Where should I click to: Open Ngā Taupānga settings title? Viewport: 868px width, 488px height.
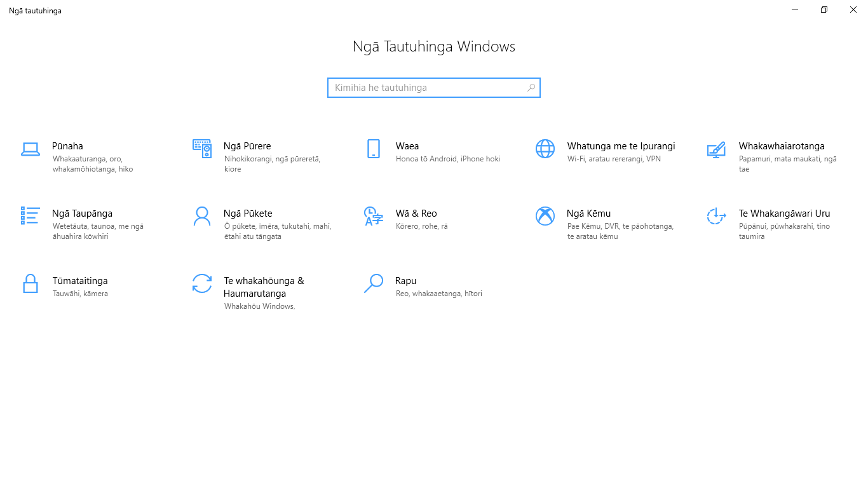(x=82, y=213)
